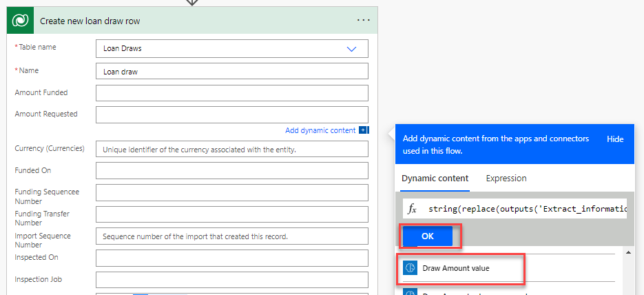
Task: Click the Add dynamic content link
Action: (x=320, y=130)
